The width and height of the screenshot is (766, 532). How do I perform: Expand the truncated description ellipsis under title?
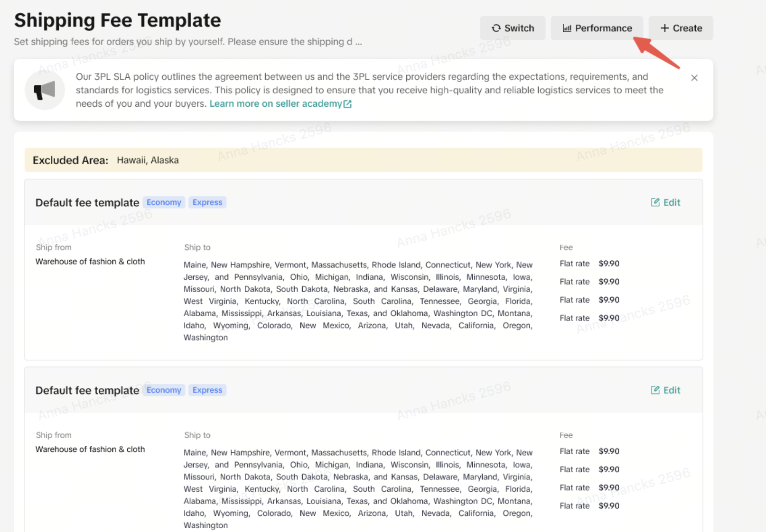click(358, 42)
